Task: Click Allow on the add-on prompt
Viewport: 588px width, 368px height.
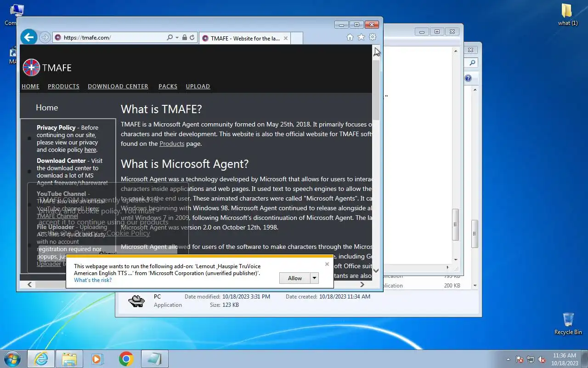Action: coord(295,278)
